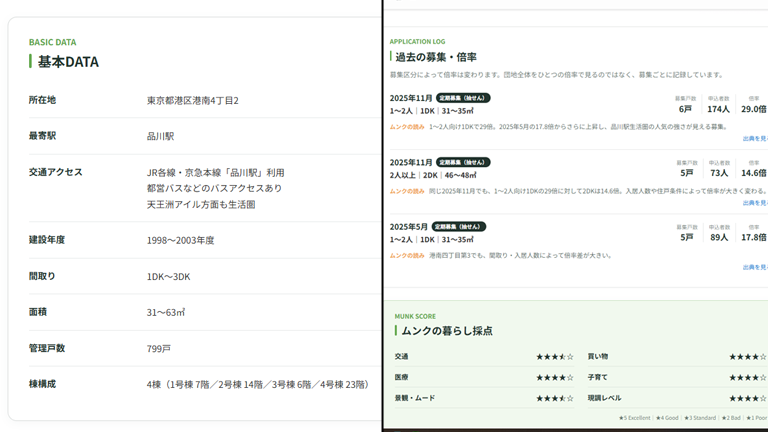Click the 子育て star rating
This screenshot has height=432, width=768.
pyautogui.click(x=748, y=378)
